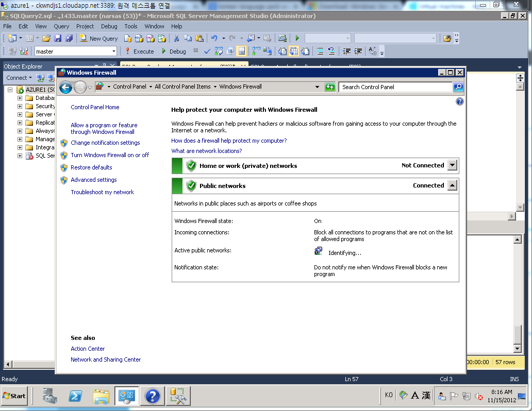This screenshot has height=411, width=532.
Task: Click the Comment Out Selected Lines icon
Action: [x=320, y=51]
